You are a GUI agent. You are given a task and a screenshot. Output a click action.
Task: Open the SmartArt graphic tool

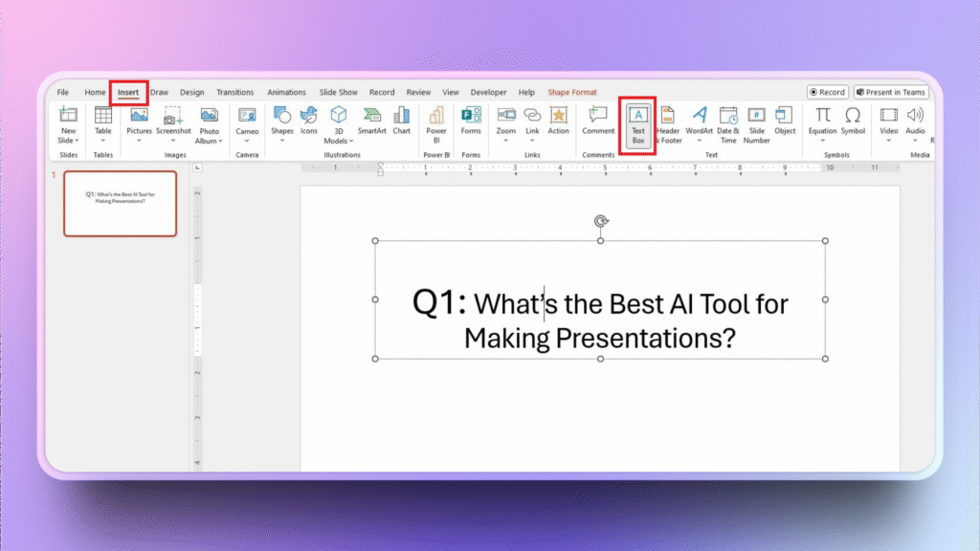[371, 121]
